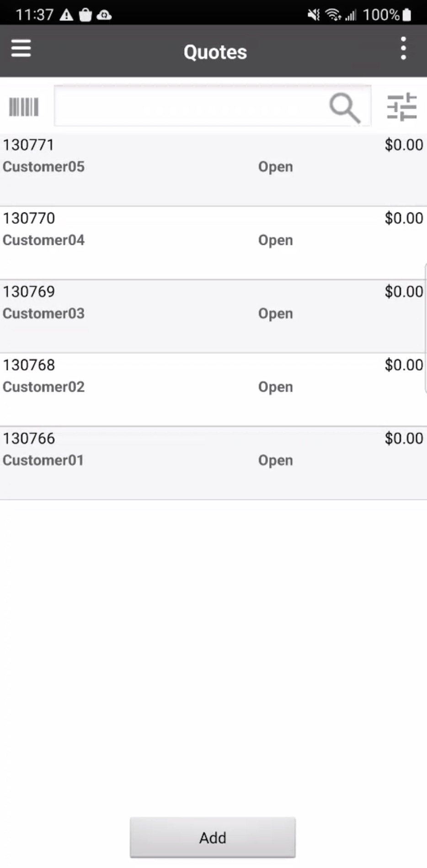Tap the Wi-Fi status icon
The height and width of the screenshot is (868, 427).
[x=333, y=15]
